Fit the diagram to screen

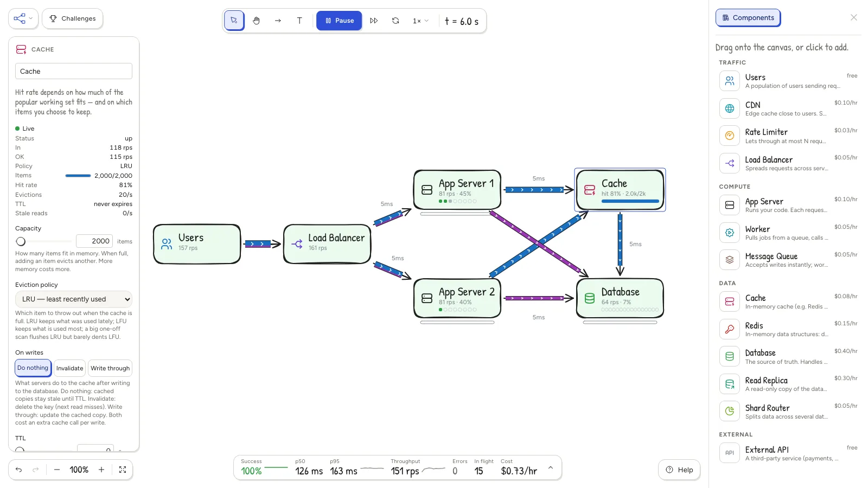tap(123, 470)
